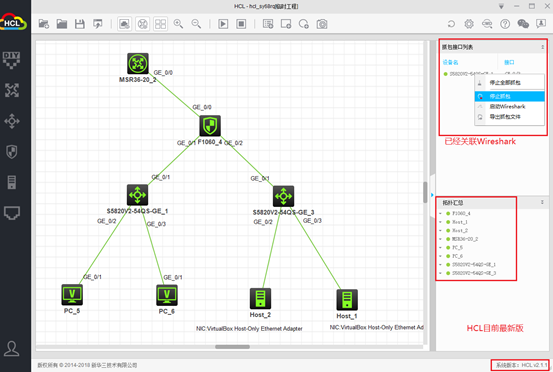The width and height of the screenshot is (553, 372).
Task: Expand the Host_1 entry in topology summary
Action: 440,222
